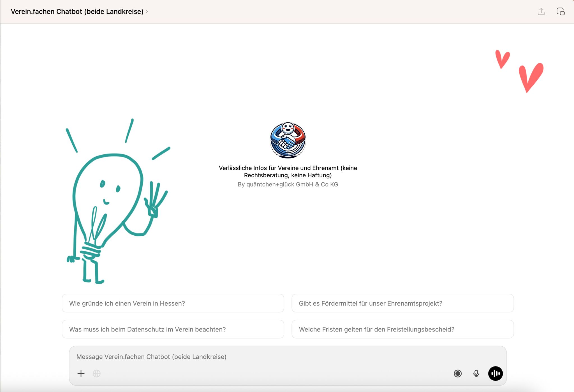Click the share/upload icon in header

pyautogui.click(x=541, y=11)
